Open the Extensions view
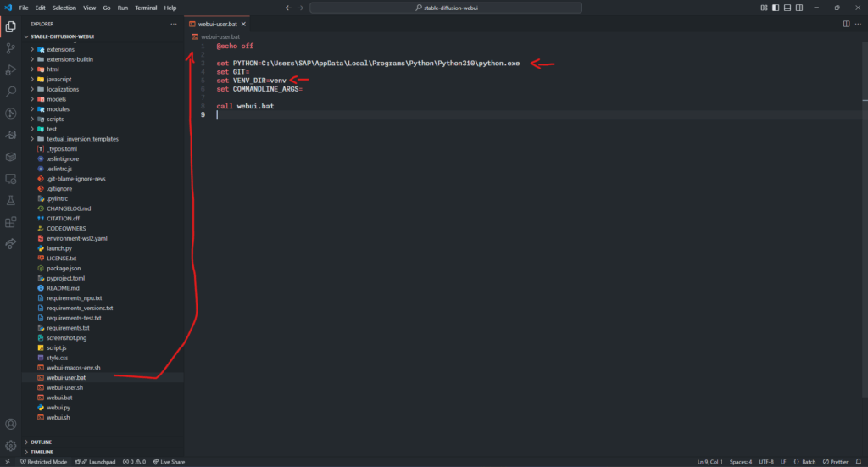The height and width of the screenshot is (467, 868). click(10, 222)
